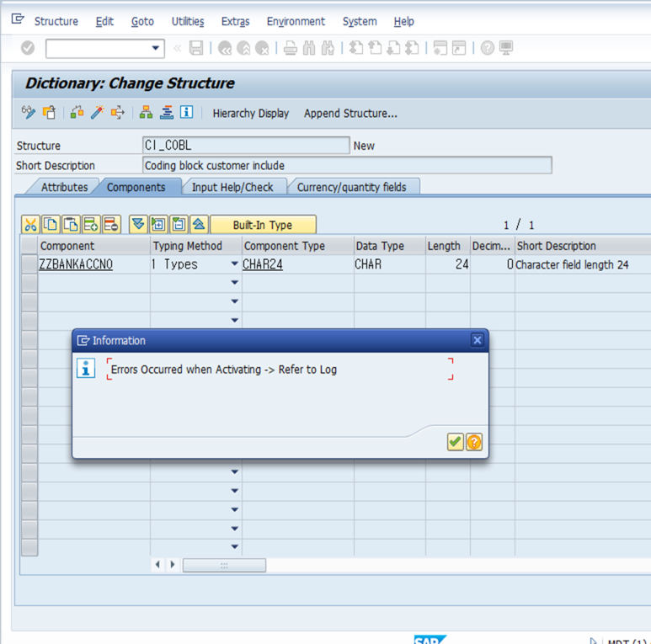Open the Environment menu
651x644 pixels.
(296, 21)
